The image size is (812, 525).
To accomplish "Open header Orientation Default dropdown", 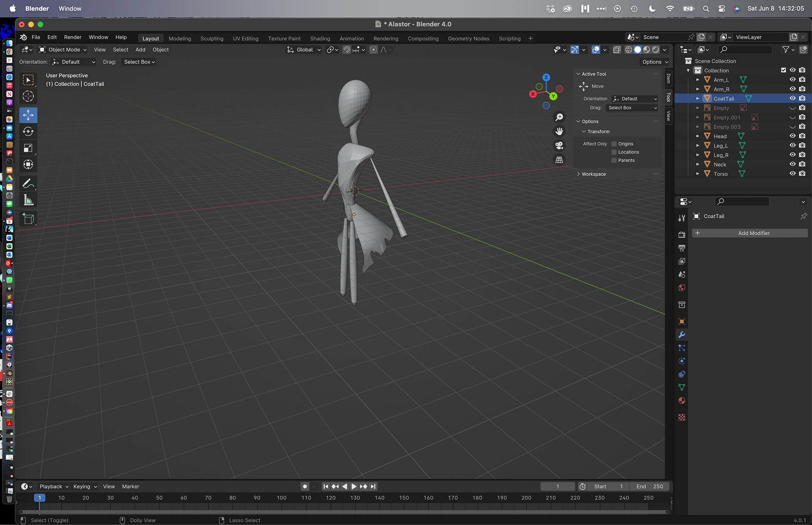I will point(74,62).
